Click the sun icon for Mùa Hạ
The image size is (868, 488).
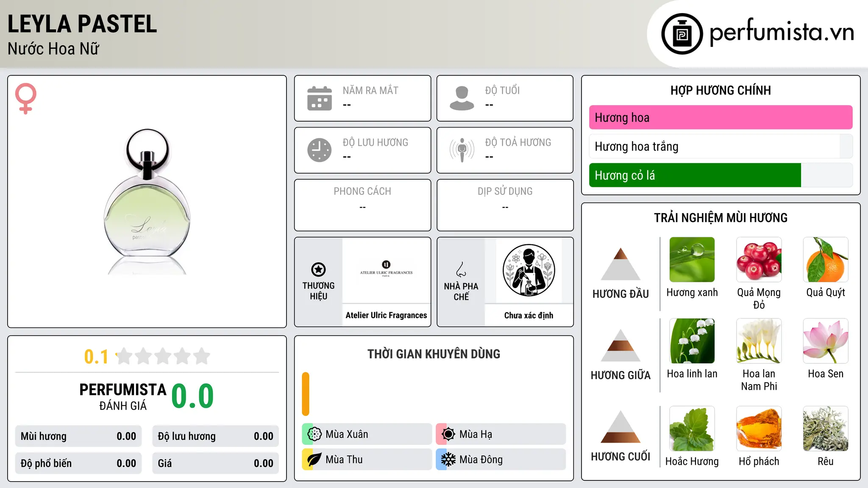pyautogui.click(x=448, y=434)
